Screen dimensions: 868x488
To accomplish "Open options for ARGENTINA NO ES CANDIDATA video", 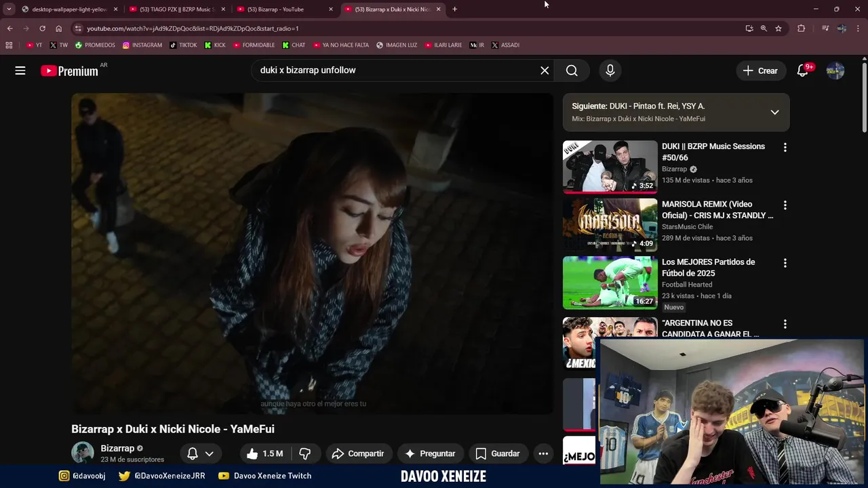I will point(785,324).
